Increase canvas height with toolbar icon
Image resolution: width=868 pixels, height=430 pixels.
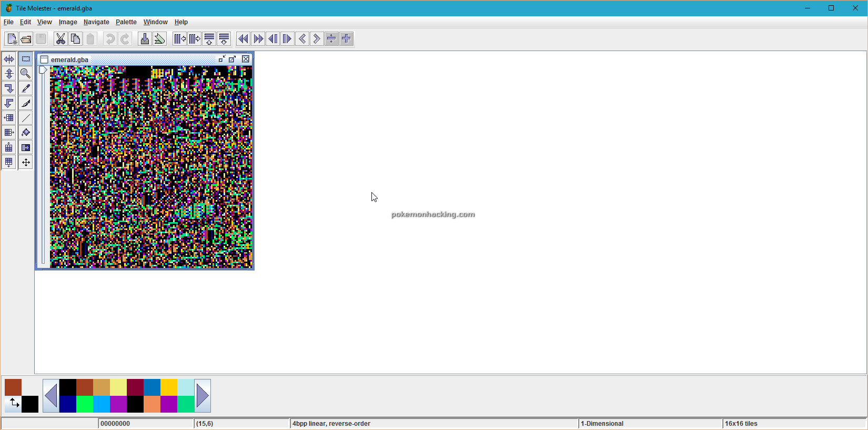(x=224, y=39)
